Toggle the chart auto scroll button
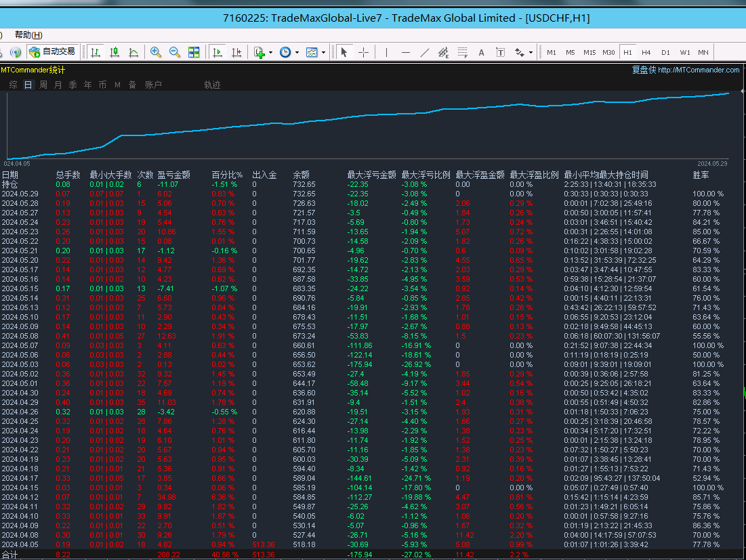Screen dimensions: 746x560 (218, 52)
